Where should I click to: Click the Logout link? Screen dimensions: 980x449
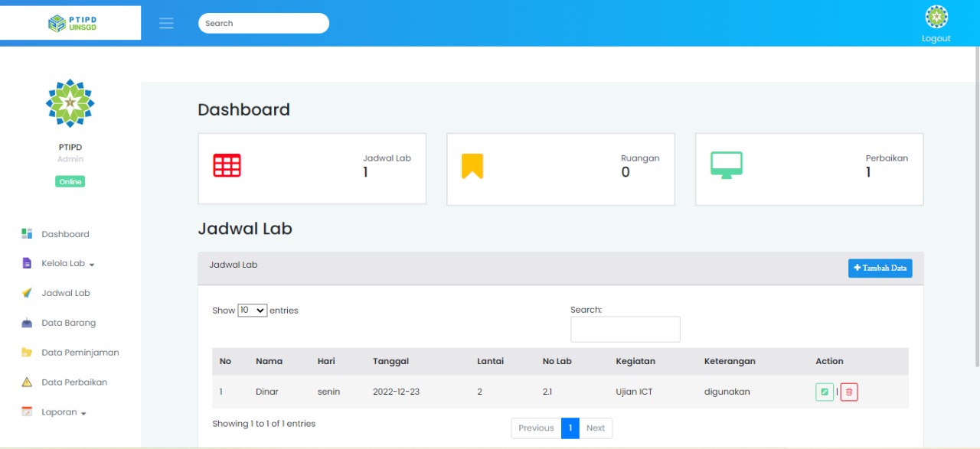point(936,38)
